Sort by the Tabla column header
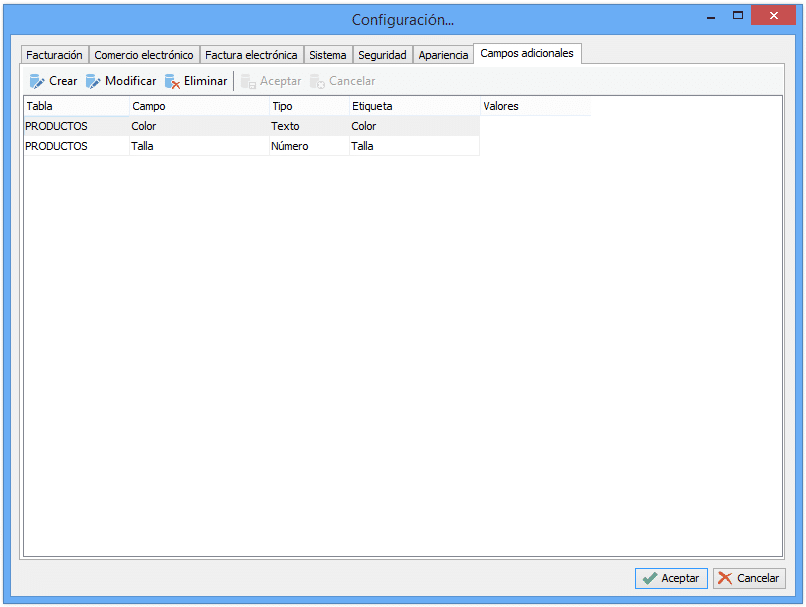The height and width of the screenshot is (607, 806). coord(77,106)
